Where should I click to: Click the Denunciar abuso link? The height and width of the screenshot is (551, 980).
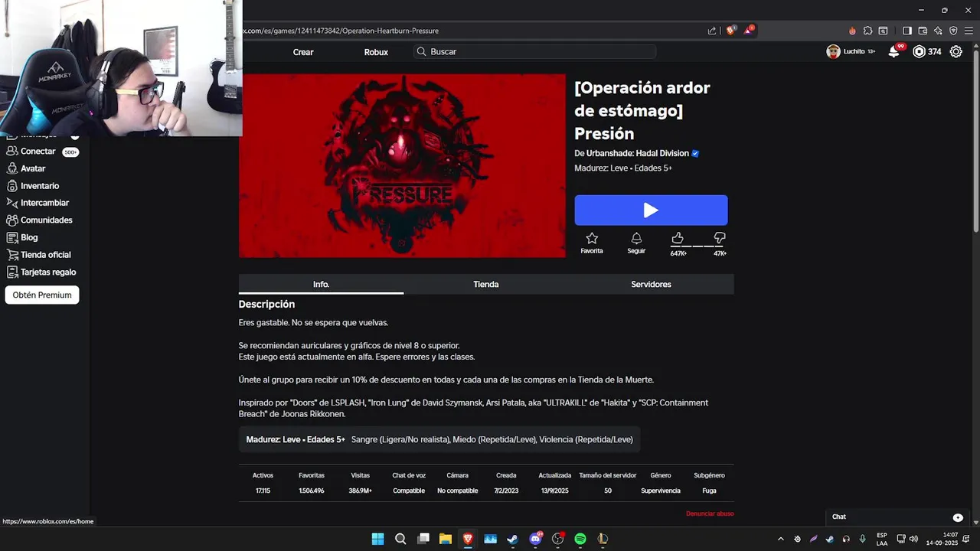710,514
